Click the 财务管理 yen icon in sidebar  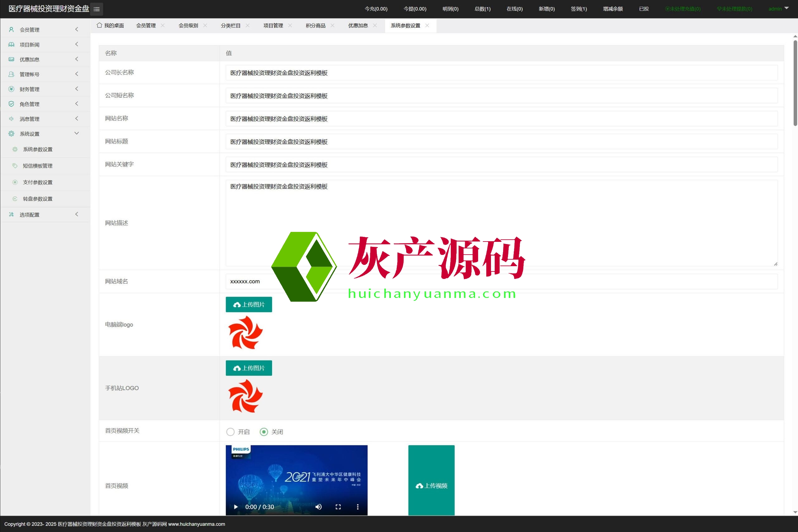(x=11, y=89)
